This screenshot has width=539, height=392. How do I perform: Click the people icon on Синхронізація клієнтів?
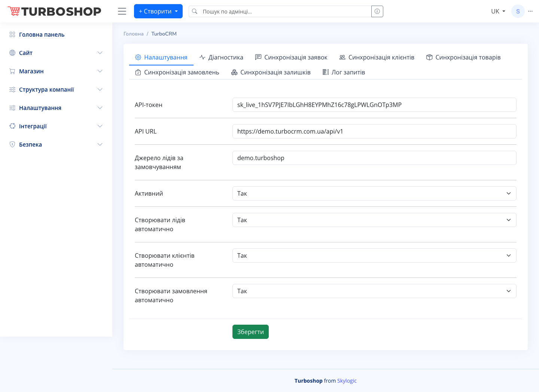tap(342, 57)
